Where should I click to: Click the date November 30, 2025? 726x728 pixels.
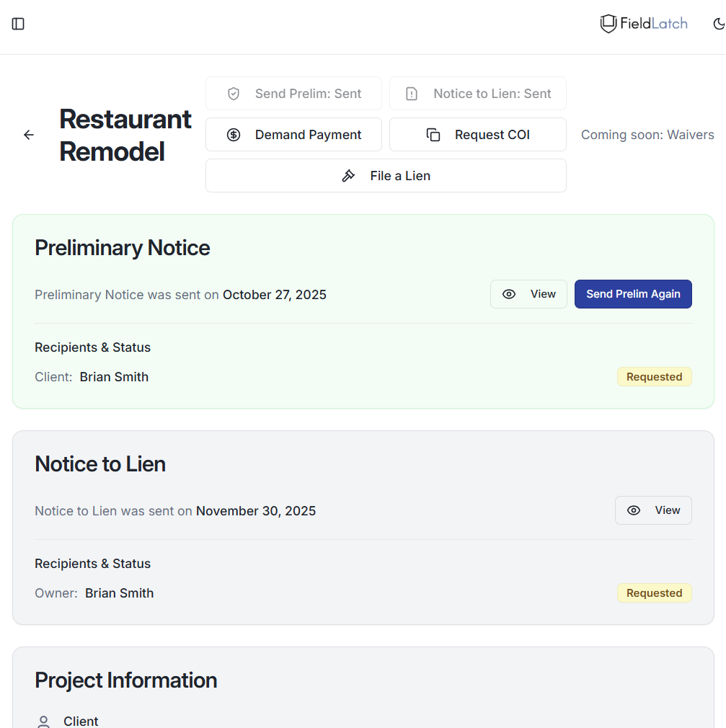[x=256, y=511]
